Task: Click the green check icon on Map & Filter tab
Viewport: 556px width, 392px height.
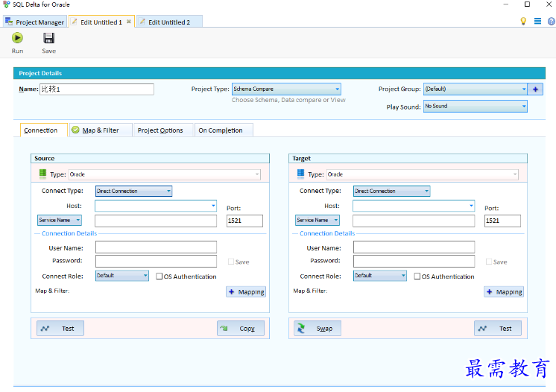Action: tap(75, 130)
